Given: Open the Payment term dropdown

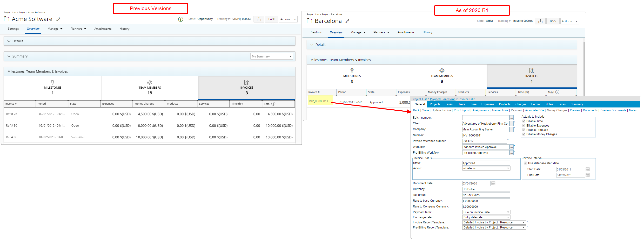Looking at the screenshot, I should click(486, 212).
